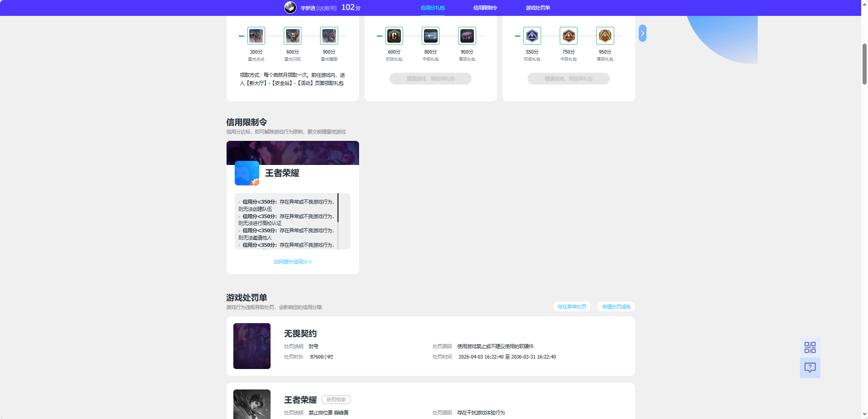Image resolution: width=868 pixels, height=419 pixels.
Task: Click the 550分 blue badge icon
Action: (532, 36)
